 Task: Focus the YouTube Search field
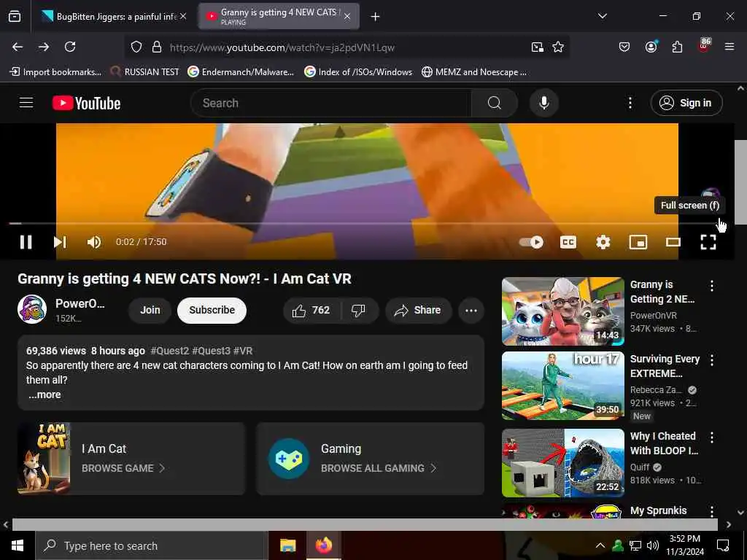point(330,103)
